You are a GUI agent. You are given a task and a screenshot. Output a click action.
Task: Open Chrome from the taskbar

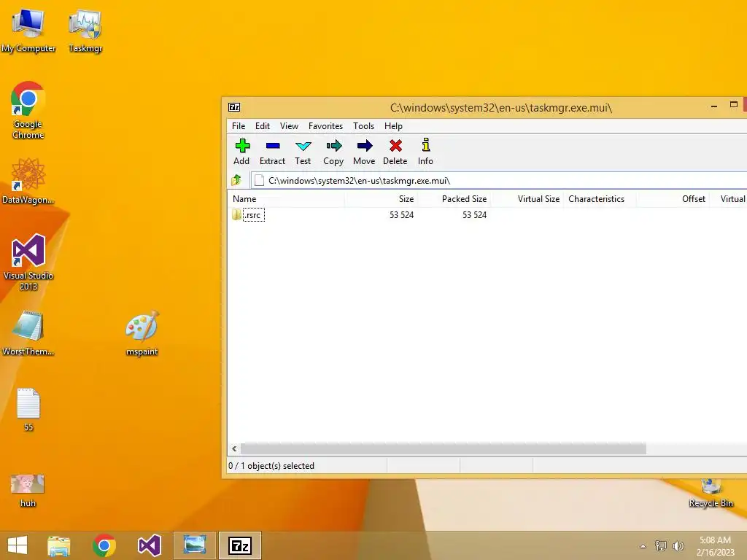[x=104, y=545]
